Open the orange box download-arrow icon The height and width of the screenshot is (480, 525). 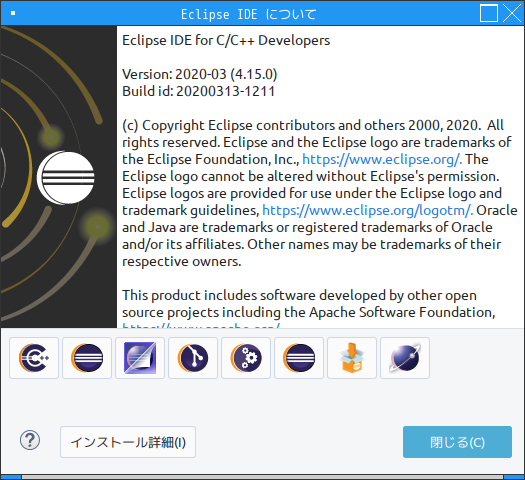pyautogui.click(x=352, y=358)
